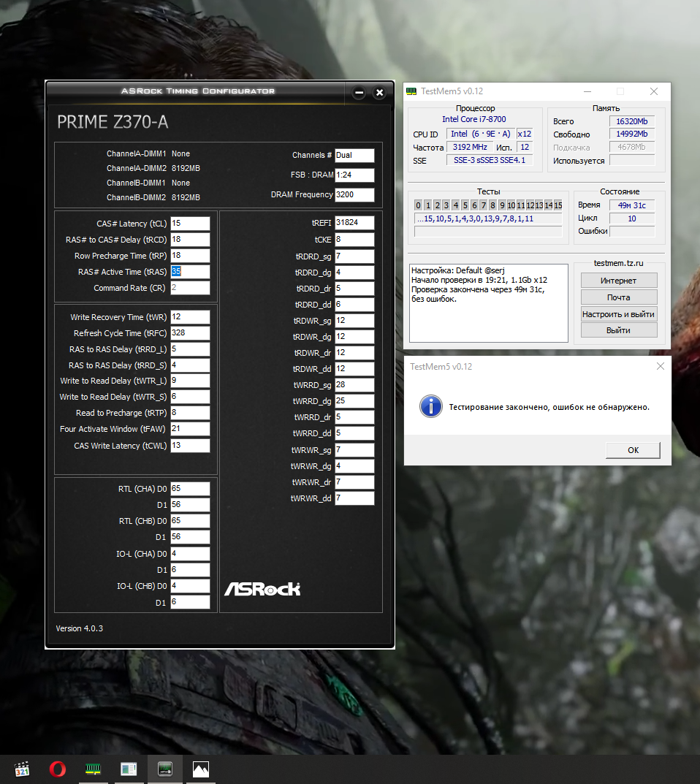This screenshot has height=784, width=700.
Task: Click the tRDRD_sg field
Action: 354,256
